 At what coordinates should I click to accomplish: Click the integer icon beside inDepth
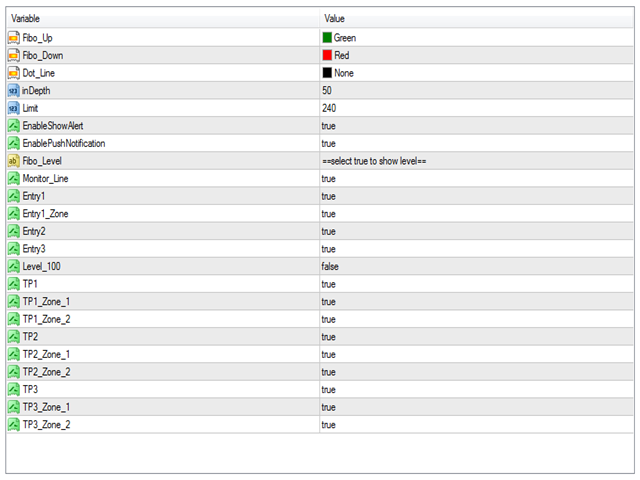[13, 90]
